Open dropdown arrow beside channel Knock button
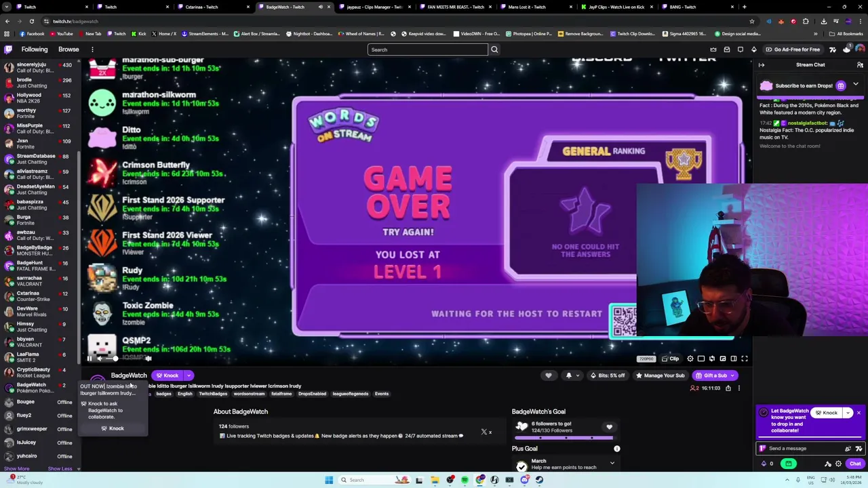The image size is (868, 488). click(189, 375)
